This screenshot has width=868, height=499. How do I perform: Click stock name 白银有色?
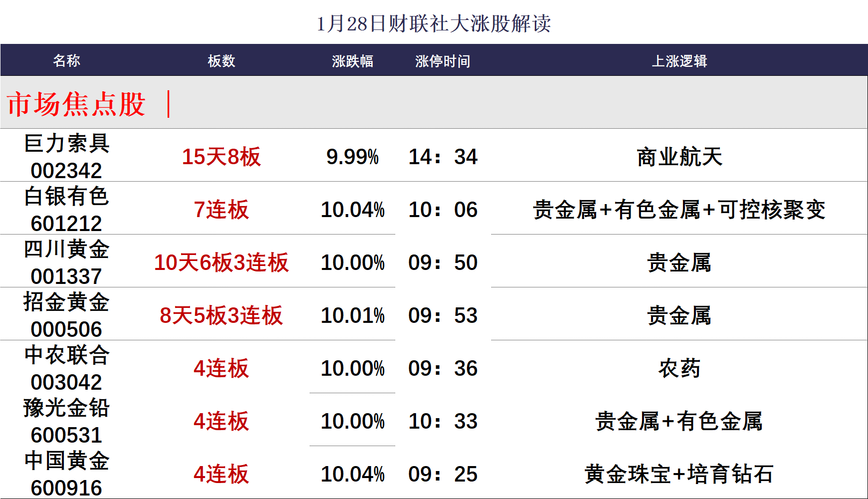66,197
